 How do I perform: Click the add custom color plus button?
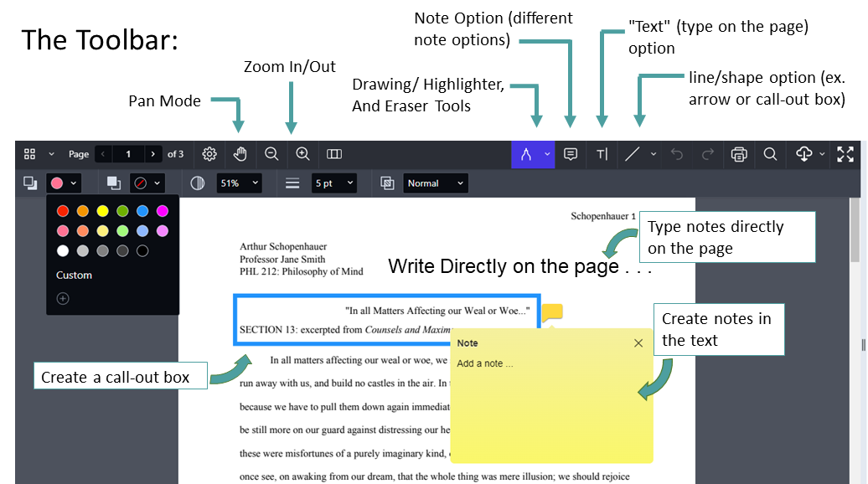(x=63, y=298)
